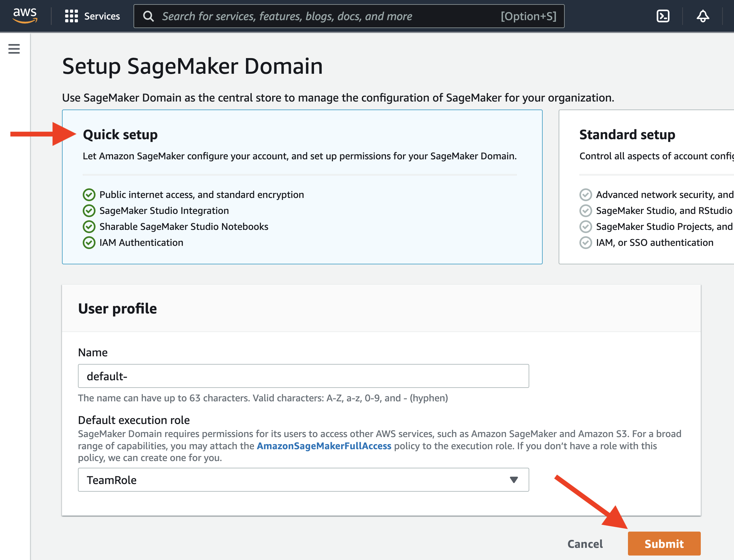Expand the hamburger side navigation menu

tap(14, 49)
